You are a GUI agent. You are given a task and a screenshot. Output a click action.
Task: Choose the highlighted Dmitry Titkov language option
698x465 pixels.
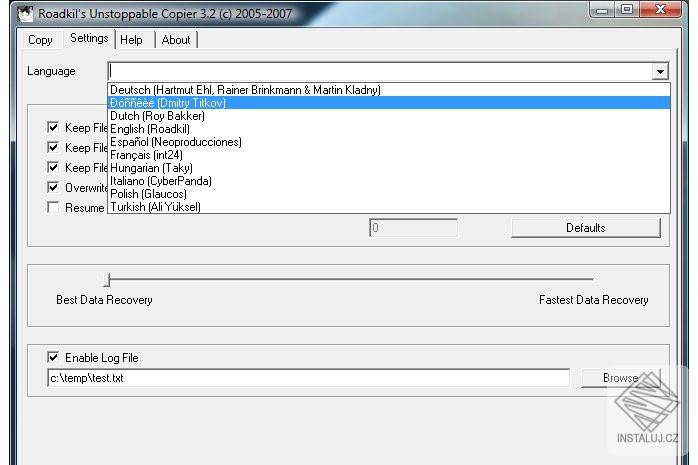click(389, 103)
